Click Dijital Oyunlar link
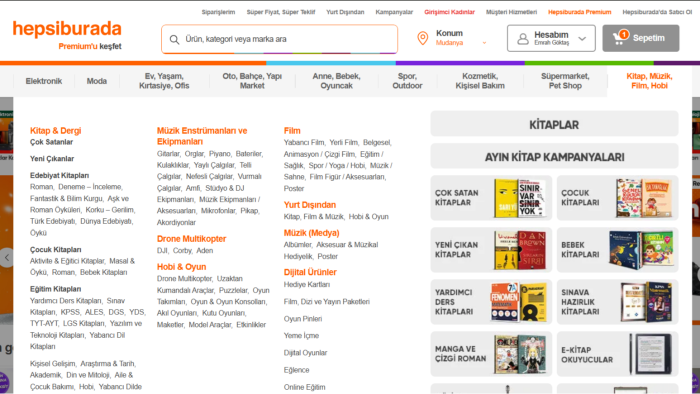700x394 pixels. tap(305, 353)
